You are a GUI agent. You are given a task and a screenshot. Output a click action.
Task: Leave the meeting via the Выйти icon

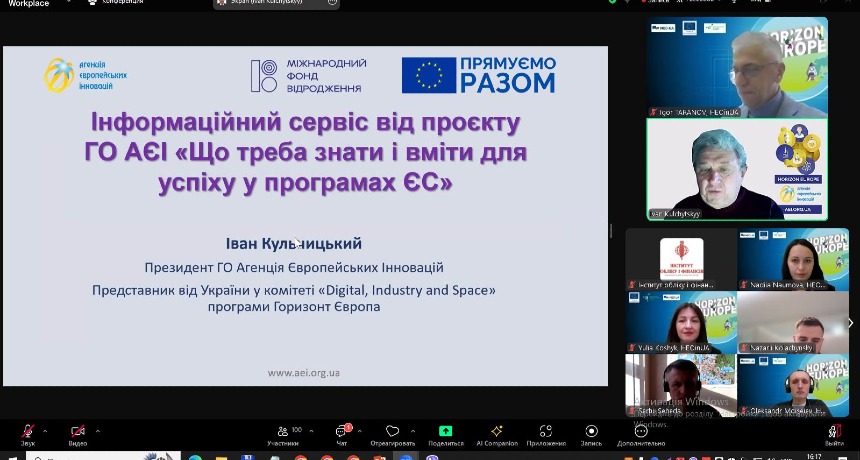[835, 431]
